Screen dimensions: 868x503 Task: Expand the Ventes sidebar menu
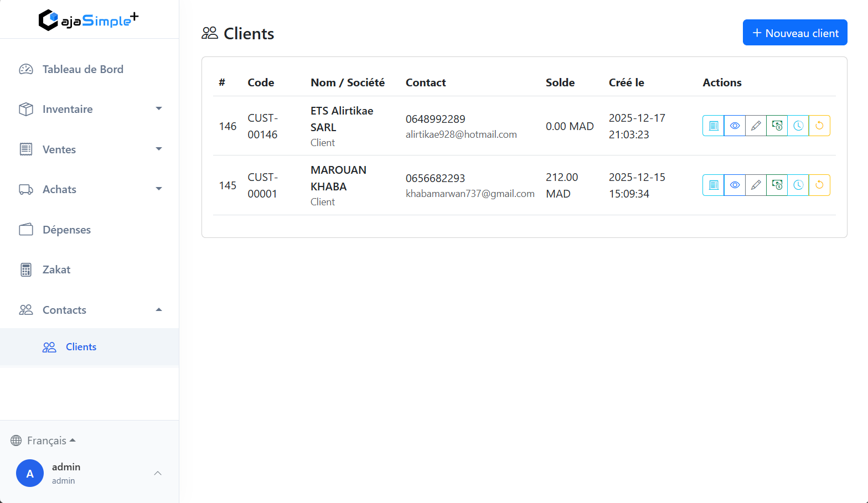(90, 149)
